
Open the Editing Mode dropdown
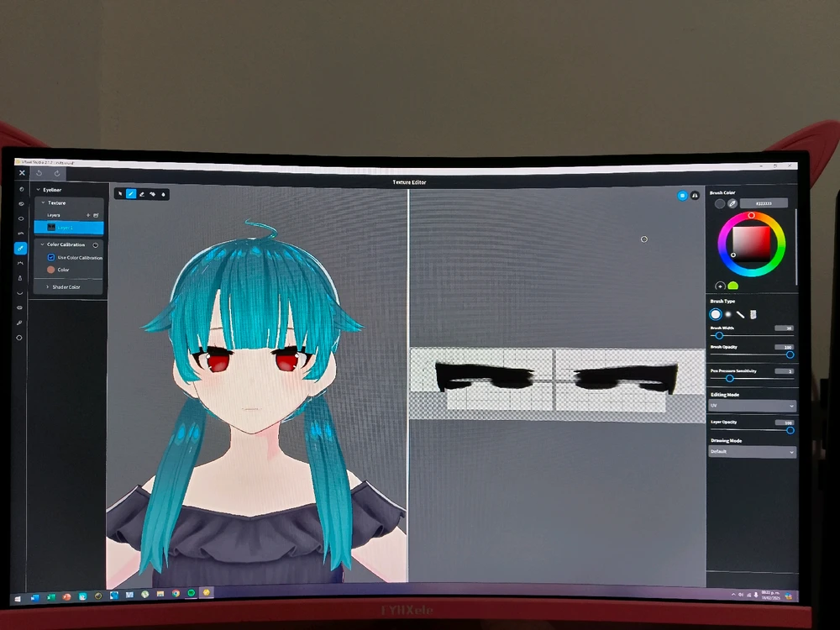pos(752,406)
